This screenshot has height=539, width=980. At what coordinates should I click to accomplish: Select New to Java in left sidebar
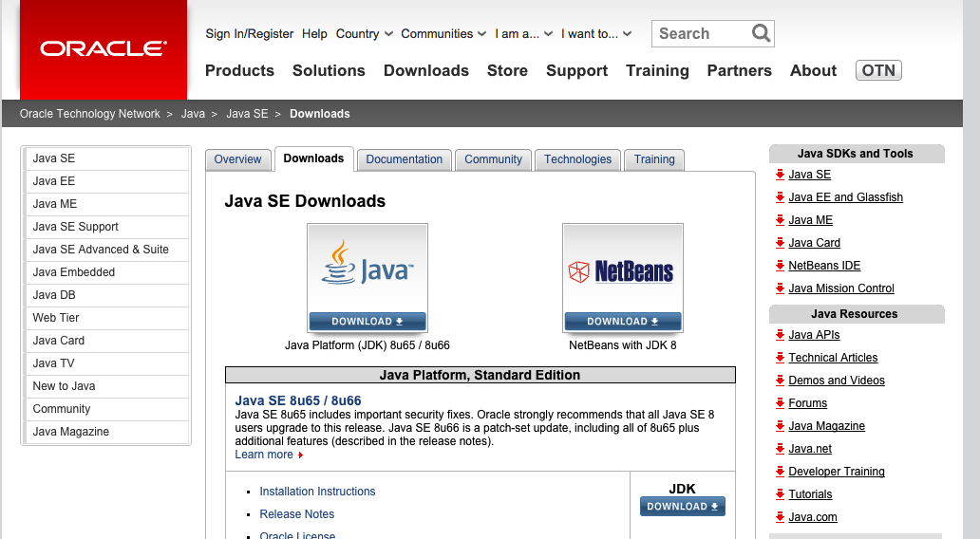pyautogui.click(x=106, y=386)
